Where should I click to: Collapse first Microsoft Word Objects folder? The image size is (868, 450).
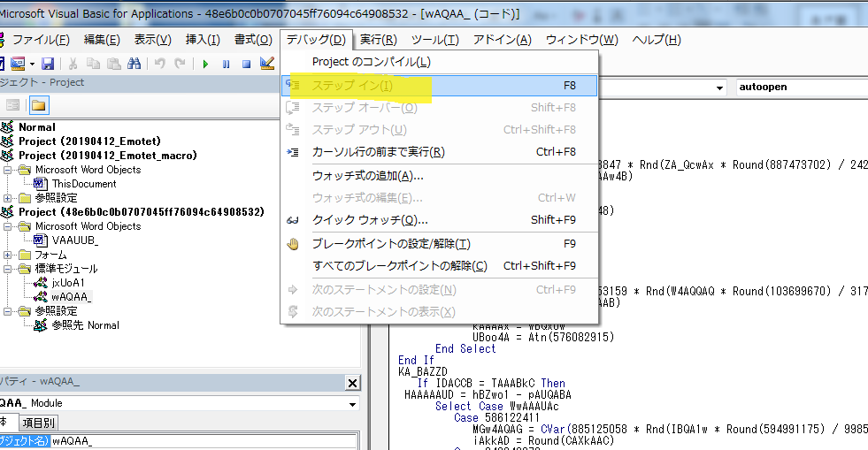7,170
